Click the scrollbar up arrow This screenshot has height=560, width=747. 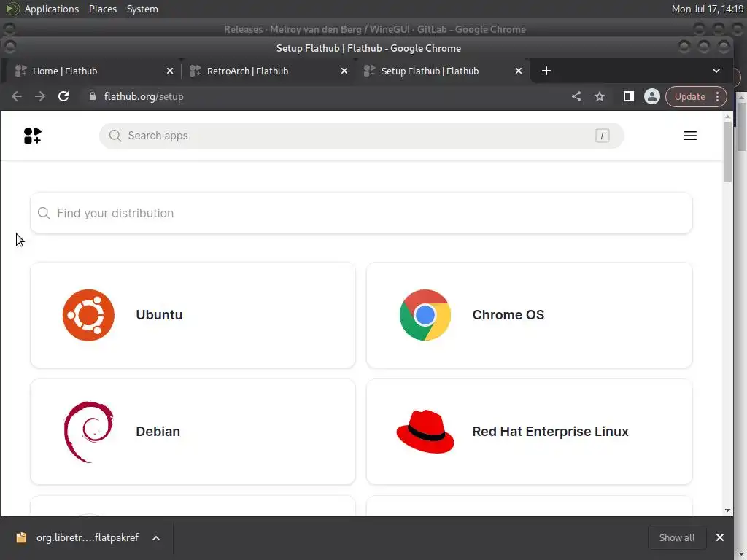pos(727,117)
